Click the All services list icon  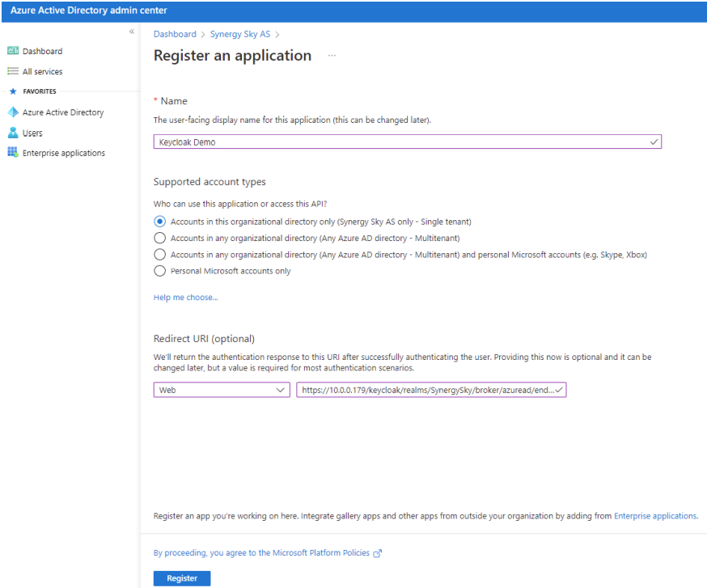[13, 71]
